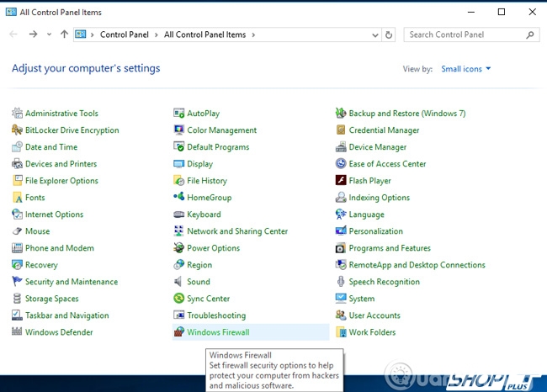This screenshot has height=392, width=547.
Task: Go up one folder level with up arrow
Action: point(64,34)
